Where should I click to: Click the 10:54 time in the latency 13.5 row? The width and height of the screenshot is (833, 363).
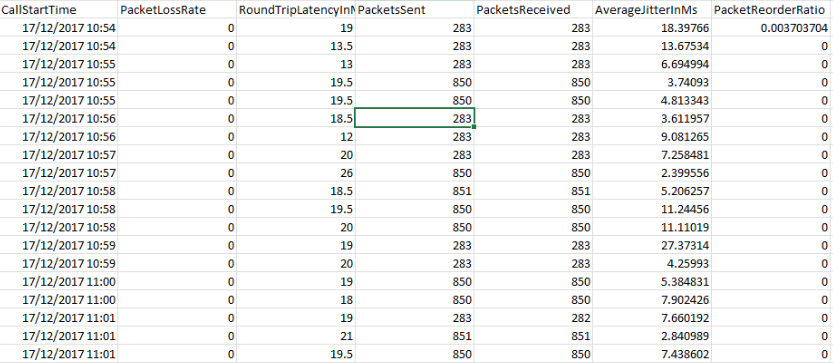(x=59, y=46)
